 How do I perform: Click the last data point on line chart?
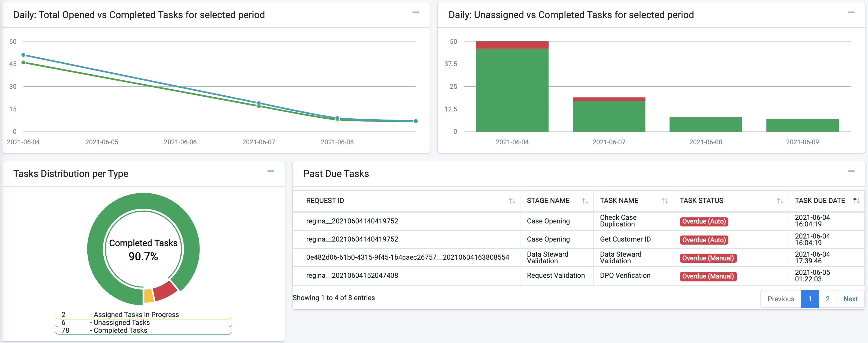pos(416,121)
